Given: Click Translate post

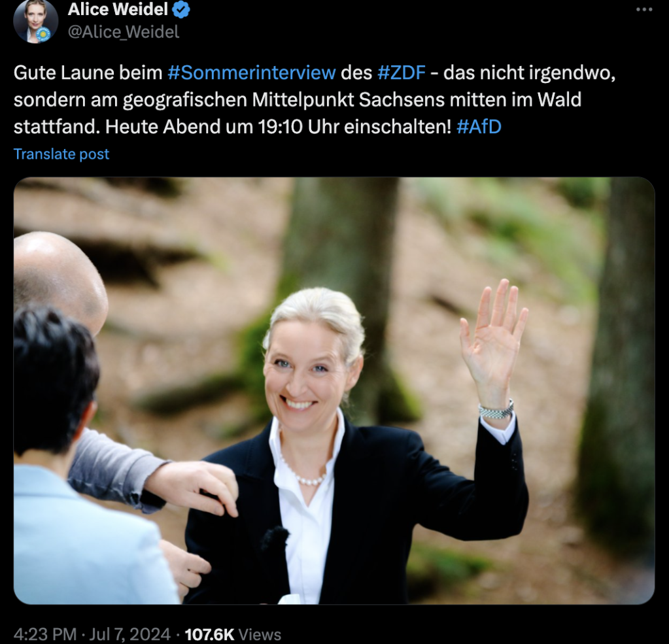Looking at the screenshot, I should point(61,154).
